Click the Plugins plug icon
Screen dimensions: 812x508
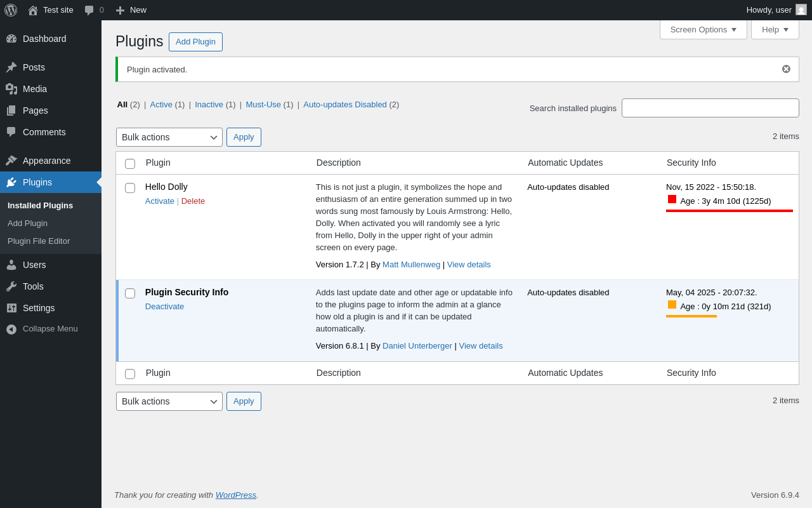[x=11, y=182]
